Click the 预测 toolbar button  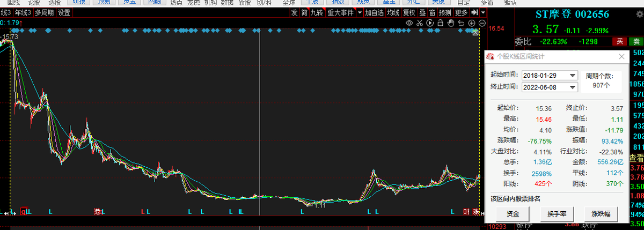click(x=445, y=12)
